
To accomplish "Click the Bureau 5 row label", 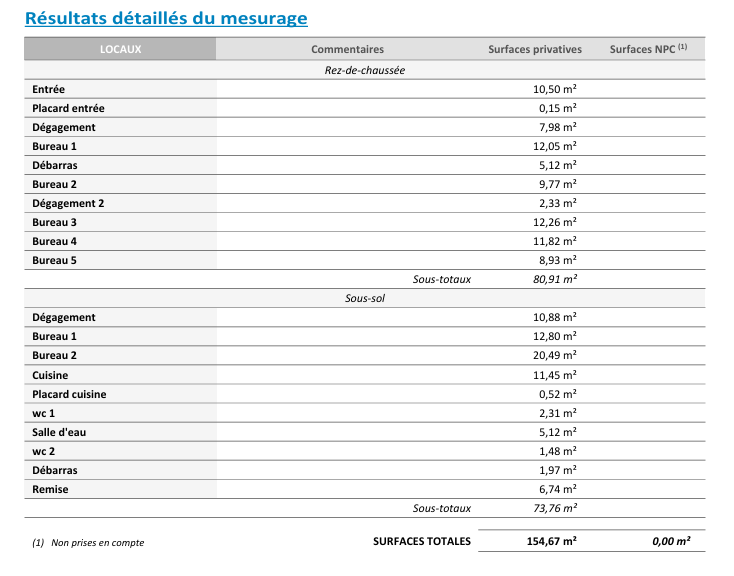I will [x=54, y=260].
